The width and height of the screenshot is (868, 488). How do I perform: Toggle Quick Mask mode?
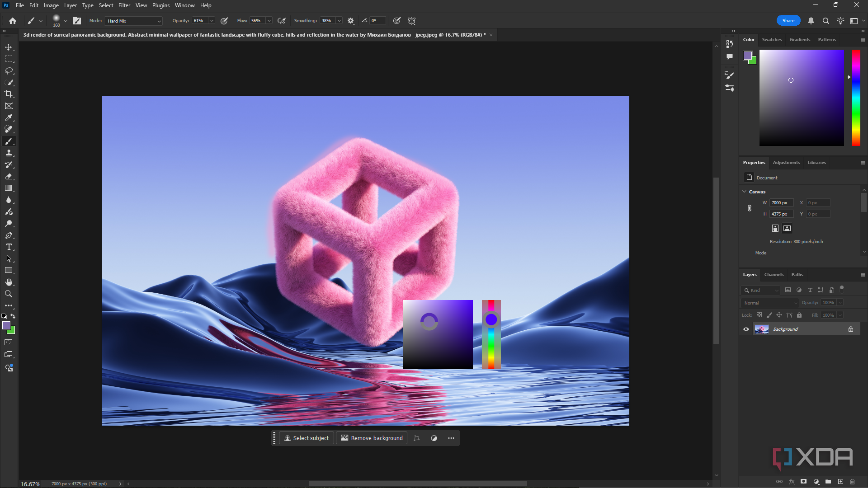tap(9, 343)
